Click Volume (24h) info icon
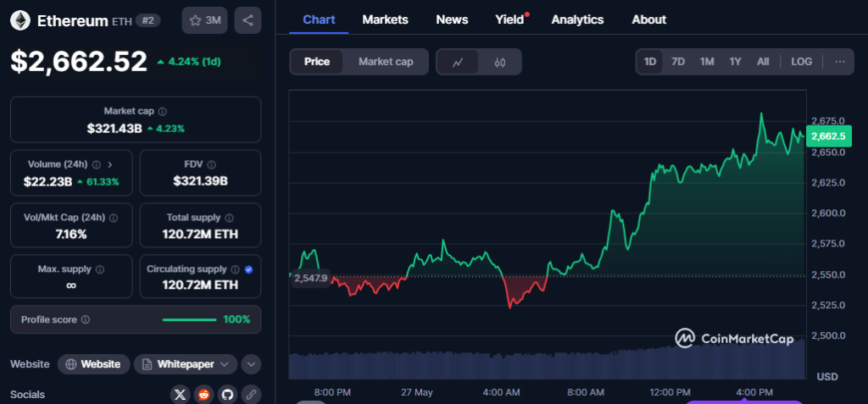The image size is (868, 404). 97,164
